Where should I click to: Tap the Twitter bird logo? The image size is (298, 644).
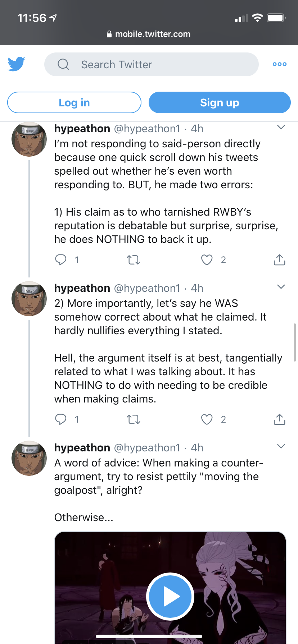(x=17, y=64)
